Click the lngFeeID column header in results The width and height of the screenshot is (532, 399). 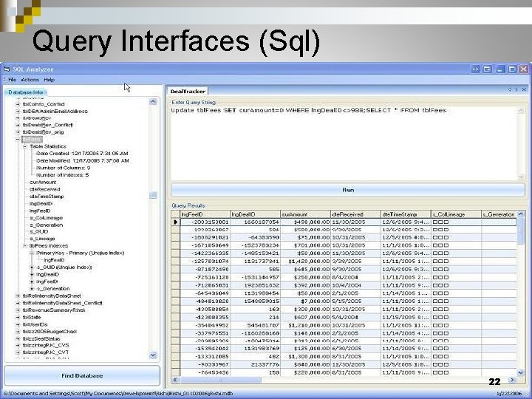pos(205,214)
